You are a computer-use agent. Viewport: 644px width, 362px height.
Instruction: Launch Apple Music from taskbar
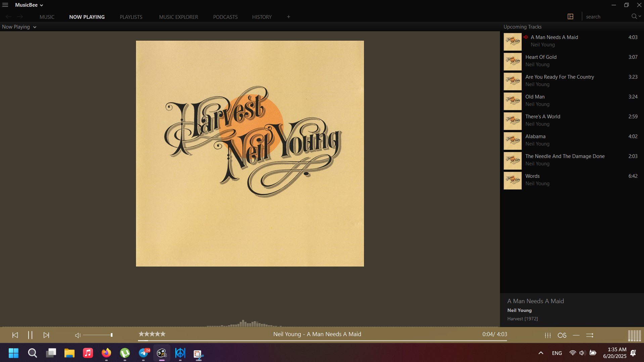click(x=88, y=353)
